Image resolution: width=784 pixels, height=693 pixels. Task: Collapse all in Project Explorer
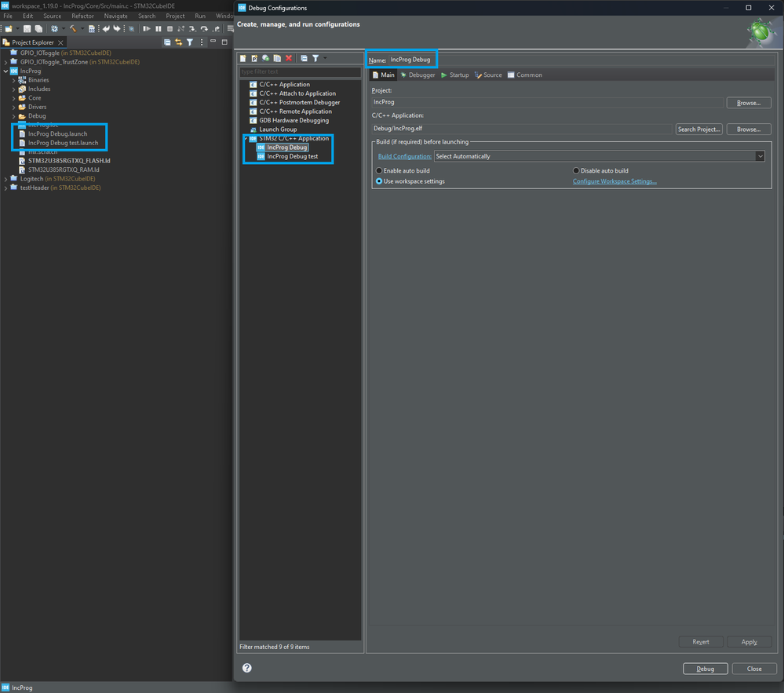167,42
